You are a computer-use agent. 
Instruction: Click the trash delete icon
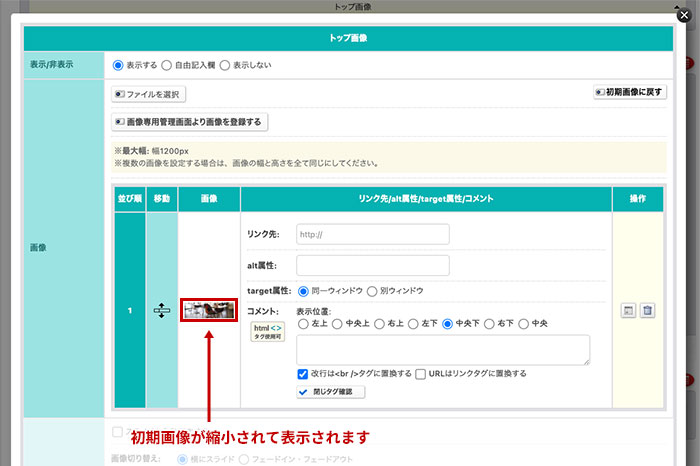pos(647,311)
